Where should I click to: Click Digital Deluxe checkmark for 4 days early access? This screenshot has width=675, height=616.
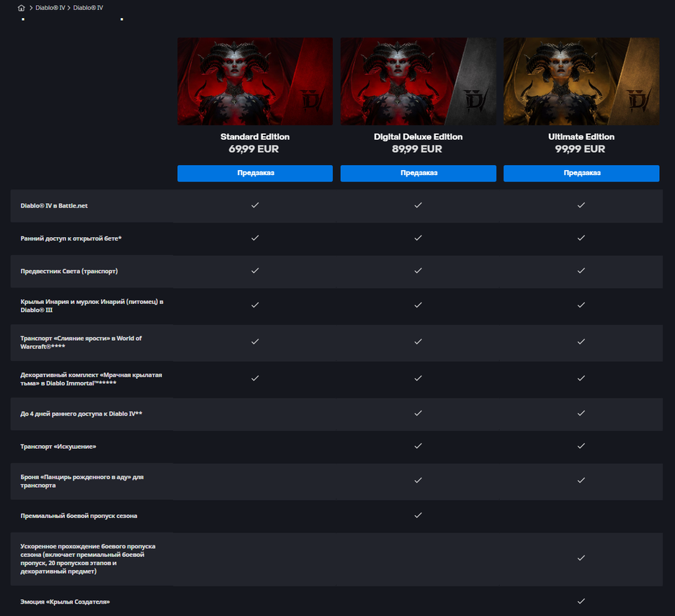coord(418,413)
